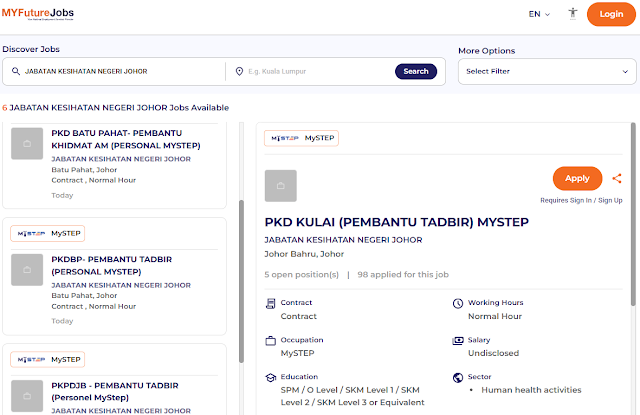Click the PKPDJB job company thumbnail
Viewport: 640px width, 415px height.
click(x=27, y=396)
